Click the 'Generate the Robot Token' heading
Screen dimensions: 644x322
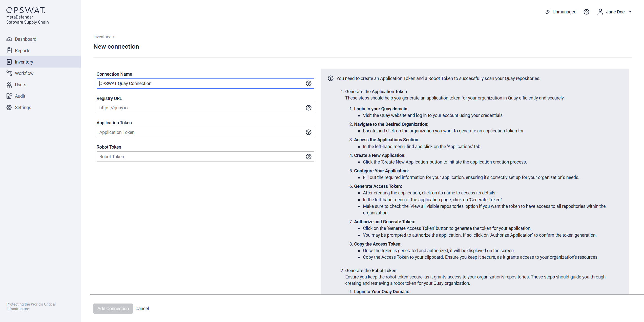coord(371,271)
